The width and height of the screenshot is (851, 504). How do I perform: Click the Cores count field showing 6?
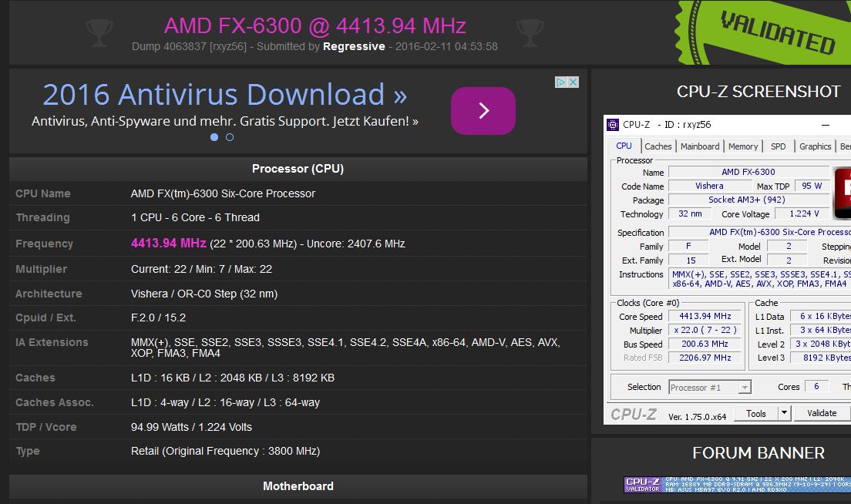point(816,386)
